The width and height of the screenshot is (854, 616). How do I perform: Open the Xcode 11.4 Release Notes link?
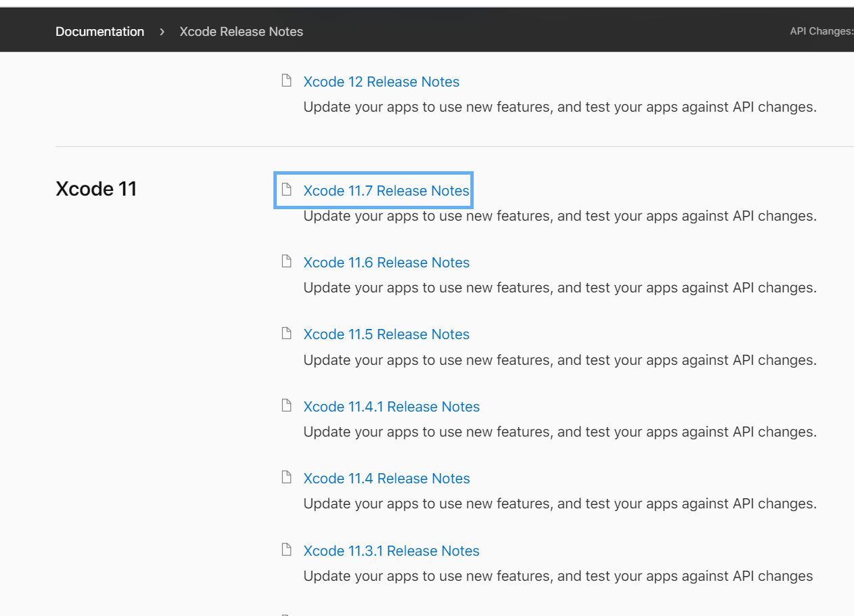tap(386, 479)
